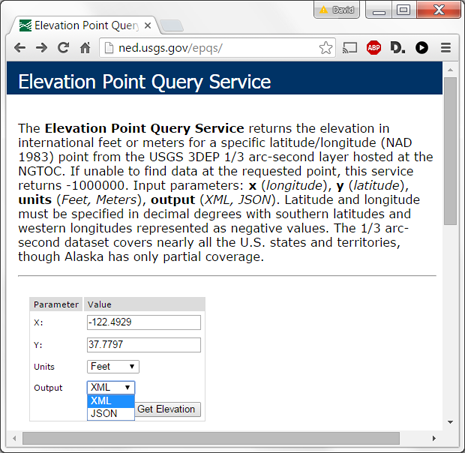Go forward to the next page
The width and height of the screenshot is (465, 453).
(x=42, y=48)
